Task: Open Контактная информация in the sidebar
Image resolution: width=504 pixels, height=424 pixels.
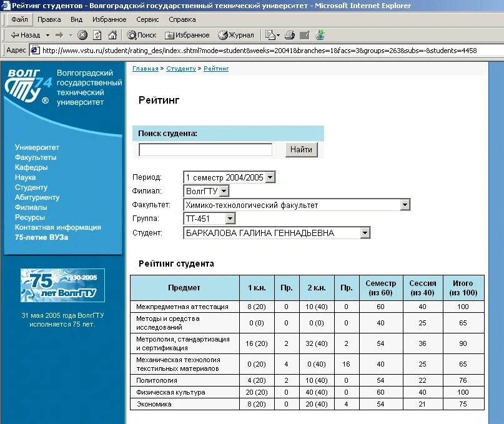Action: click(58, 227)
